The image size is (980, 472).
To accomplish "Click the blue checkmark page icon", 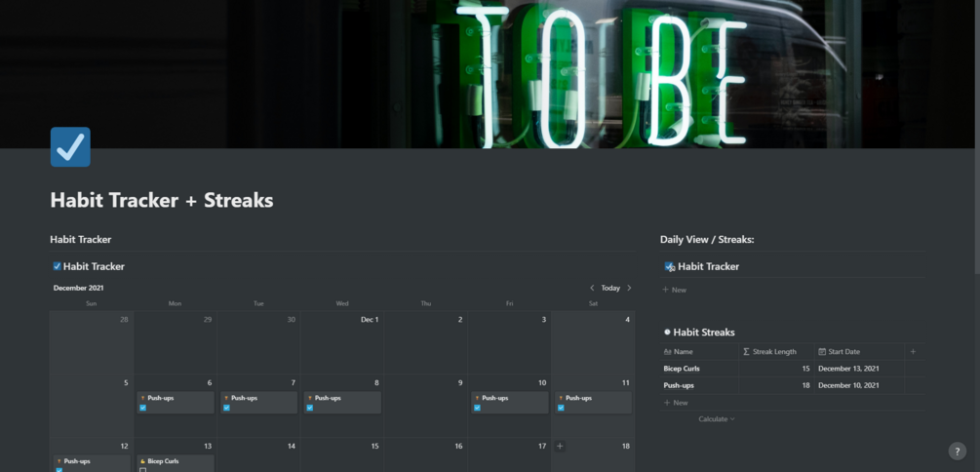I will click(70, 147).
